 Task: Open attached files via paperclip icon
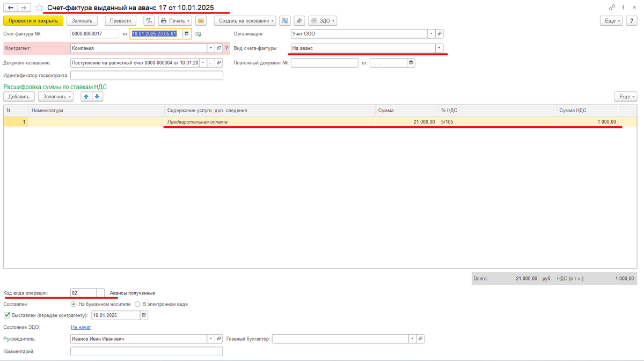(299, 20)
